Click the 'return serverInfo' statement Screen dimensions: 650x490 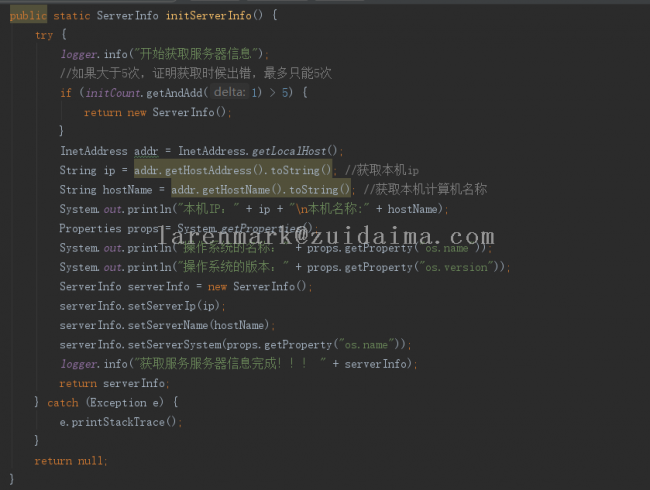click(114, 383)
